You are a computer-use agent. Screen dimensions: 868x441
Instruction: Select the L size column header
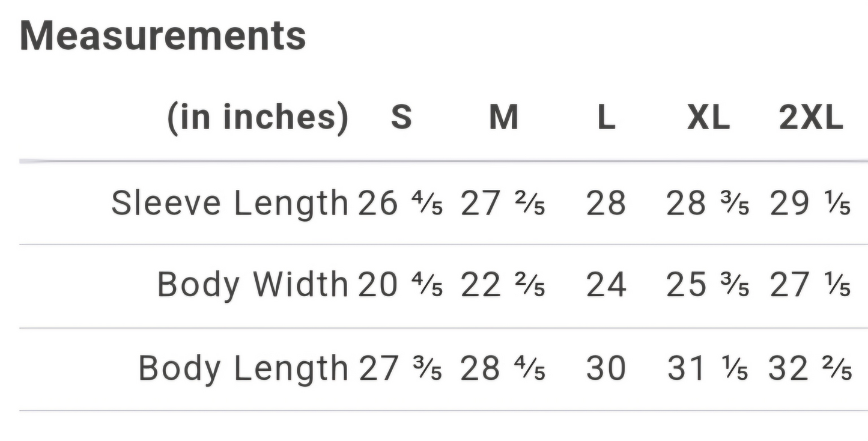[606, 116]
